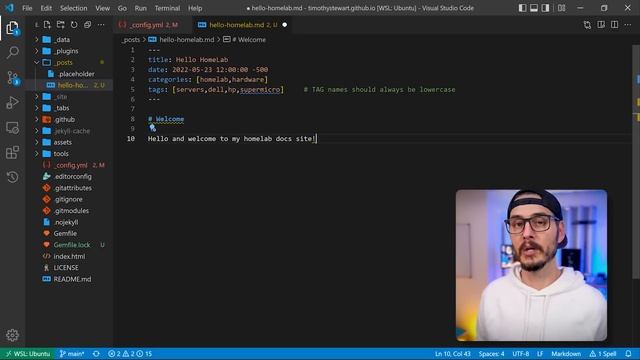640x360 pixels.
Task: Customize layout icon in title bar
Action: tap(562, 8)
